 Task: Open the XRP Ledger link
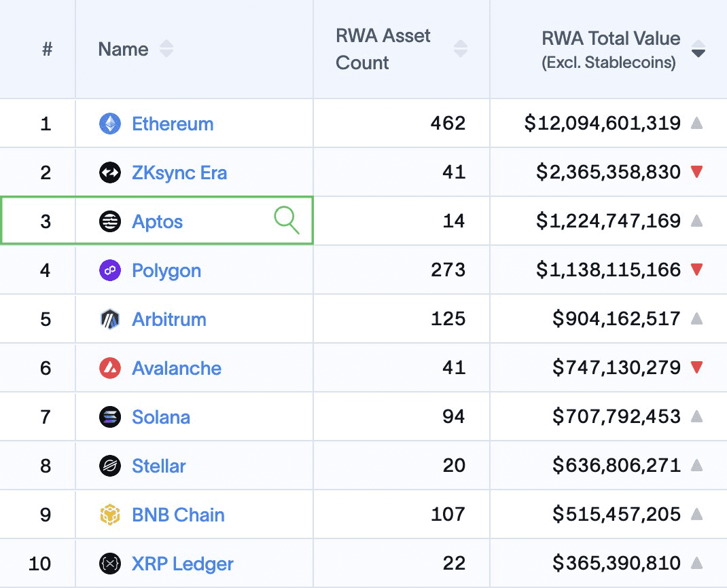(182, 564)
